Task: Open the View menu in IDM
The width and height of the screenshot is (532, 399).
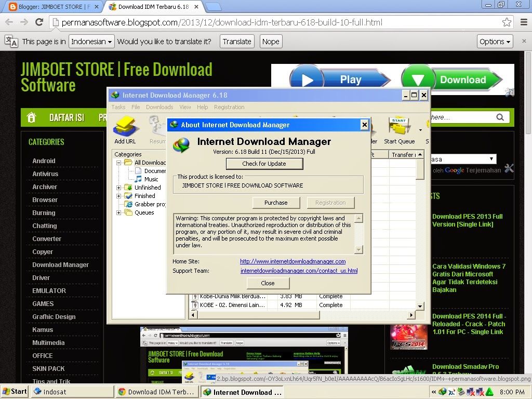Action: (185, 107)
